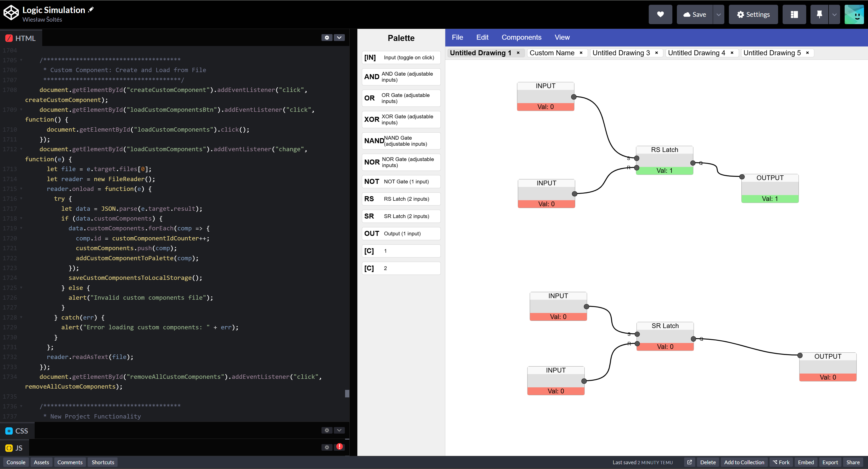Screen dimensions: 868x469
Task: Select the [IN] Input palette item
Action: coord(401,58)
